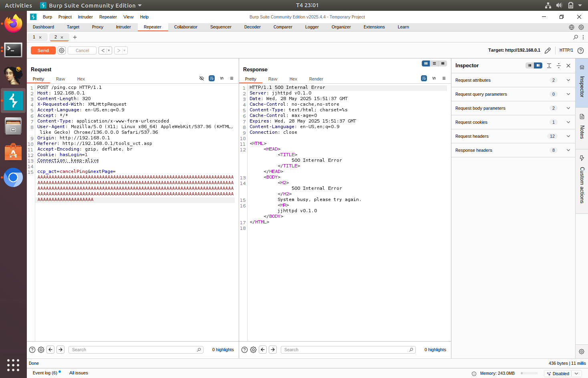Click the Send button
The height and width of the screenshot is (378, 588).
pos(43,50)
